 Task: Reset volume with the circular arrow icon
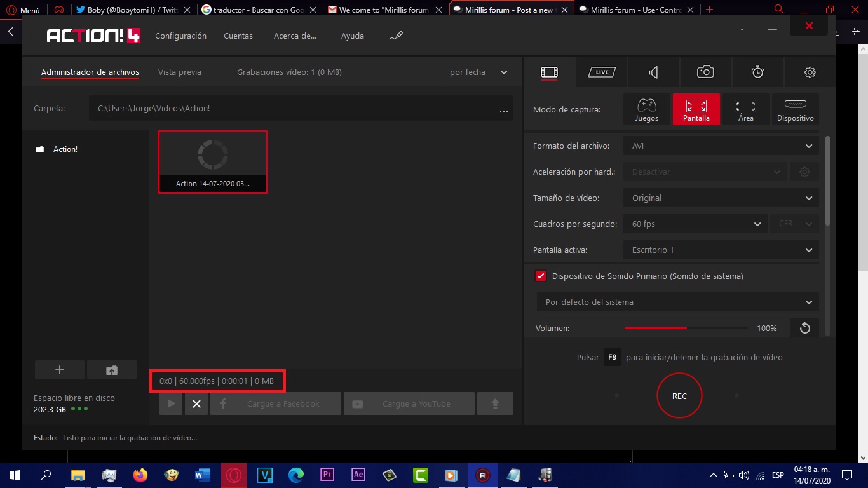[x=804, y=328]
